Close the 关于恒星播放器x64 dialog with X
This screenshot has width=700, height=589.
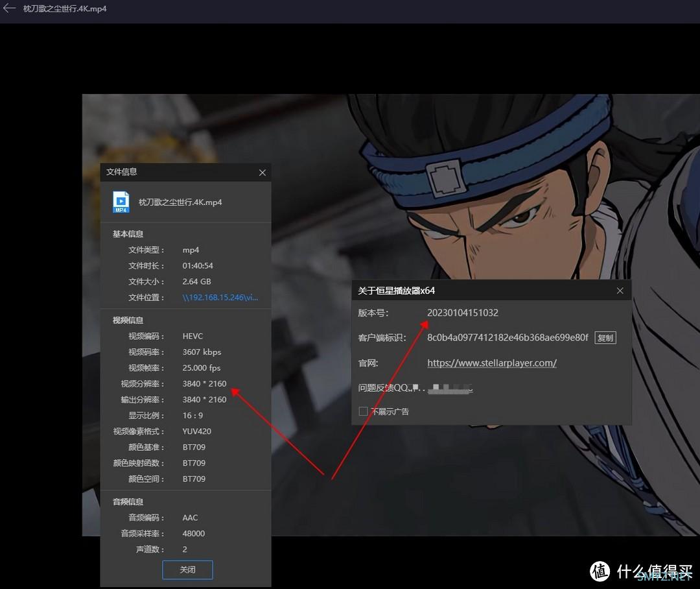coord(620,291)
